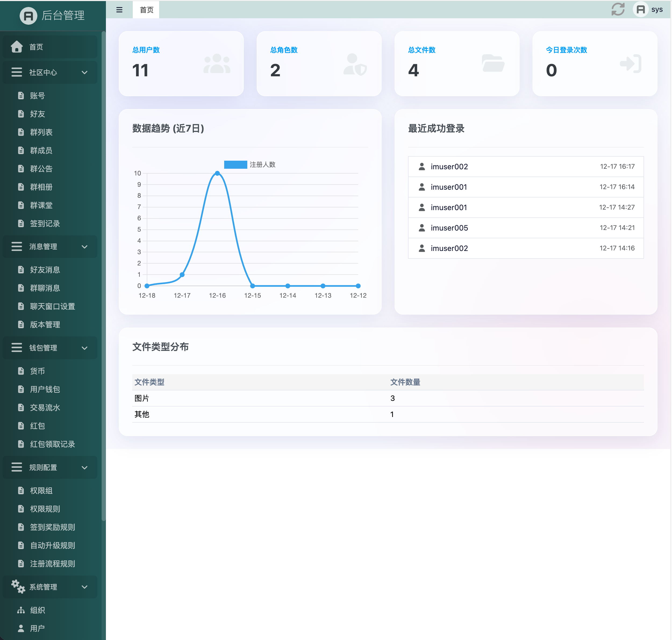The image size is (672, 640).
Task: Click the refresh icon in top bar
Action: click(x=618, y=9)
